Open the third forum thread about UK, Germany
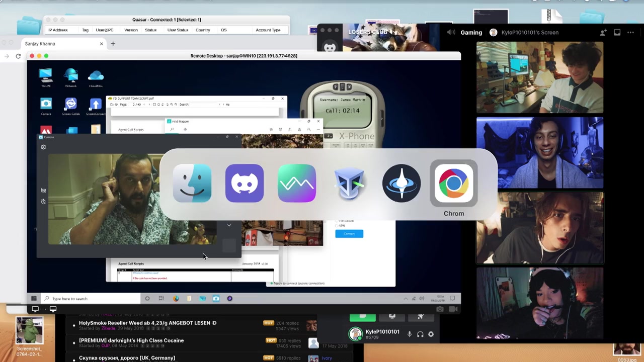This screenshot has width=644, height=362. (x=127, y=358)
